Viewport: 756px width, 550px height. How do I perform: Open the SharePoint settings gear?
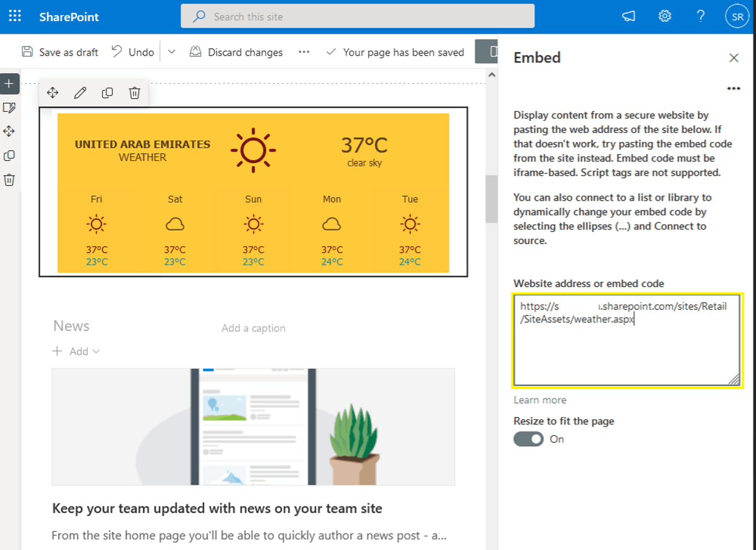664,16
